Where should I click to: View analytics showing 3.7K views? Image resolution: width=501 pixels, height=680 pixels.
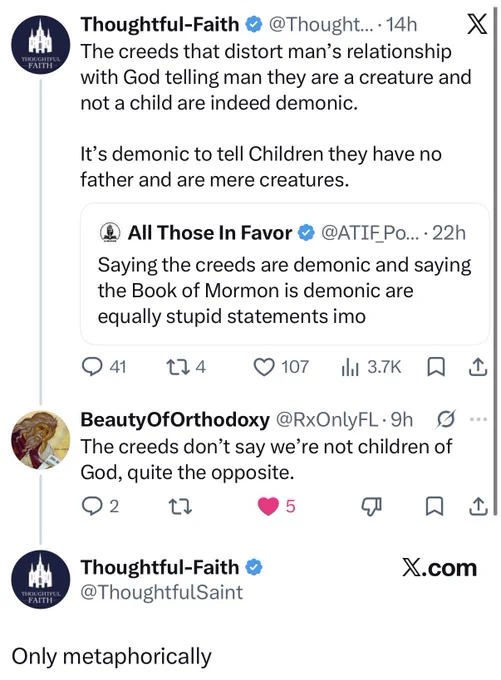point(371,367)
